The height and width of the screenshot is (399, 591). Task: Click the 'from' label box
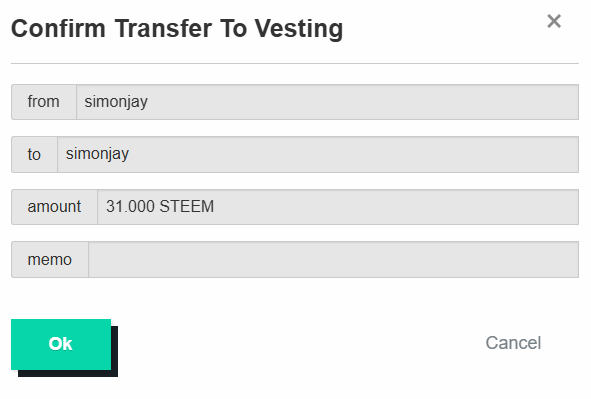tap(44, 102)
